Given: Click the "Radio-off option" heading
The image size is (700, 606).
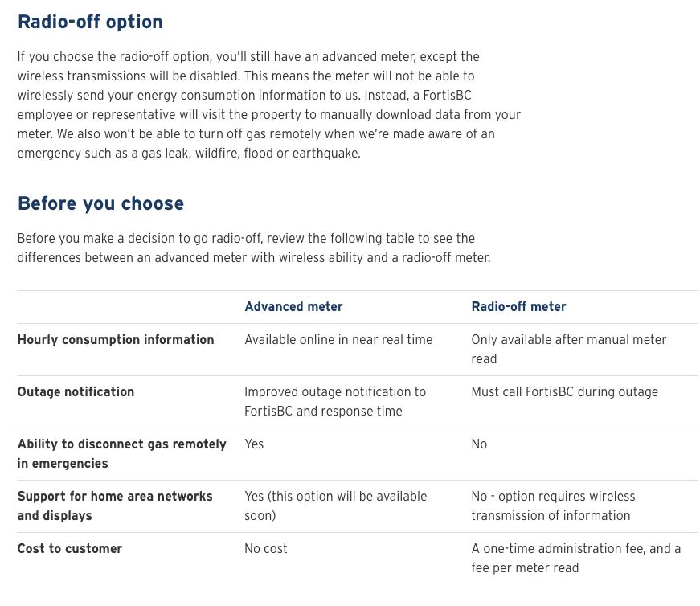Looking at the screenshot, I should [x=90, y=22].
